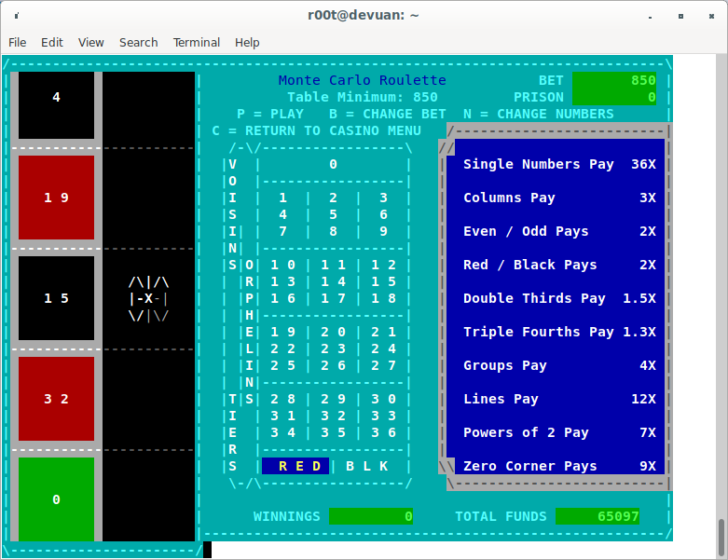Click the black 15 wheel slot
The height and width of the screenshot is (560, 728).
57,298
